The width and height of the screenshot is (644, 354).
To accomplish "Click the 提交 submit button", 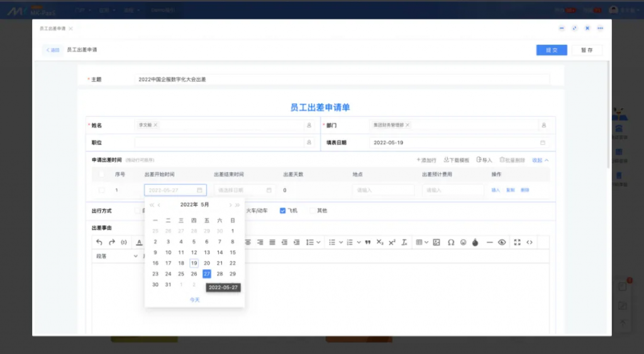I will point(552,50).
